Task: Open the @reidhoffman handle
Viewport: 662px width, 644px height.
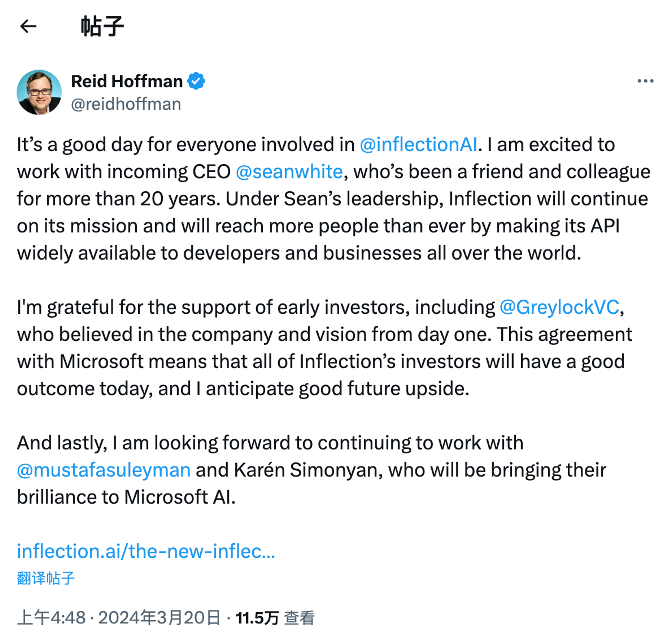Action: tap(126, 104)
